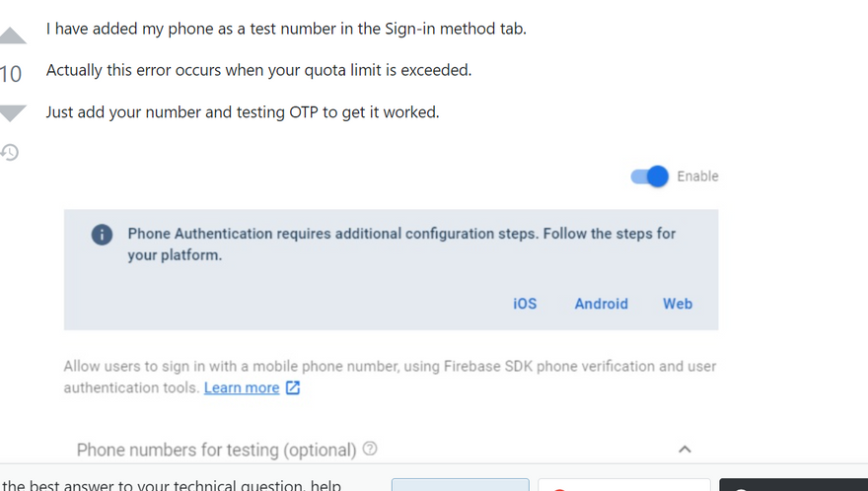Click the help icon beside Phone numbers for testing
Image resolution: width=868 pixels, height=491 pixels.
coord(370,449)
